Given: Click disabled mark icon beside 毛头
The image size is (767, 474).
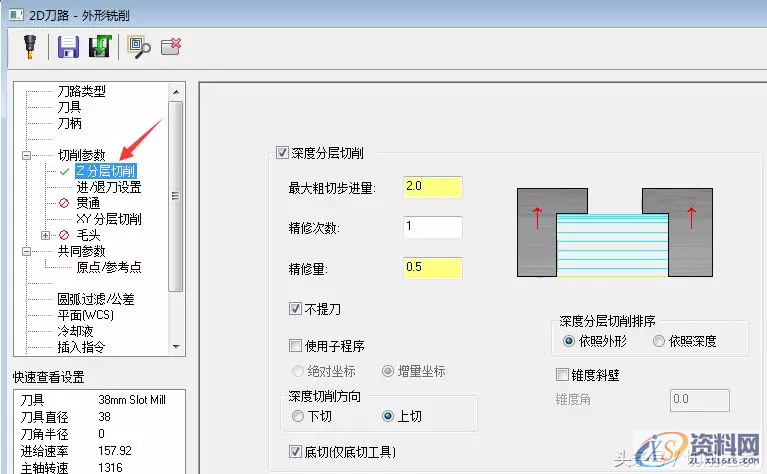Looking at the screenshot, I should click(64, 235).
